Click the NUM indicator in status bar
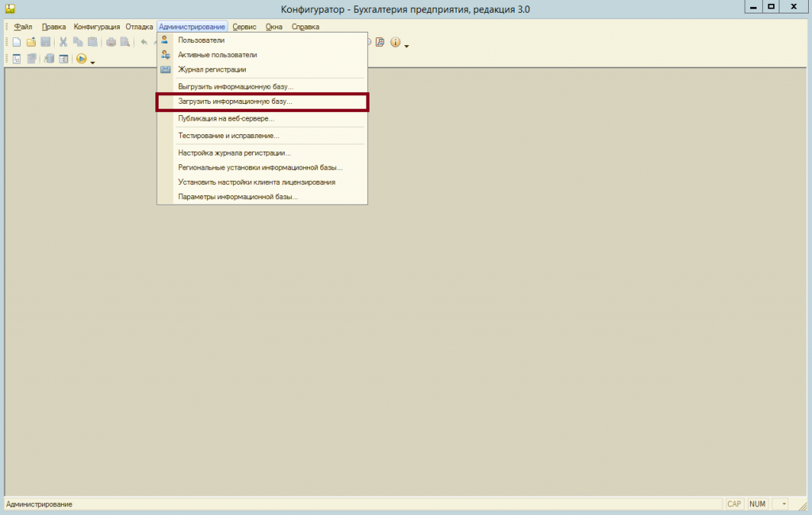The image size is (812, 515). (757, 504)
